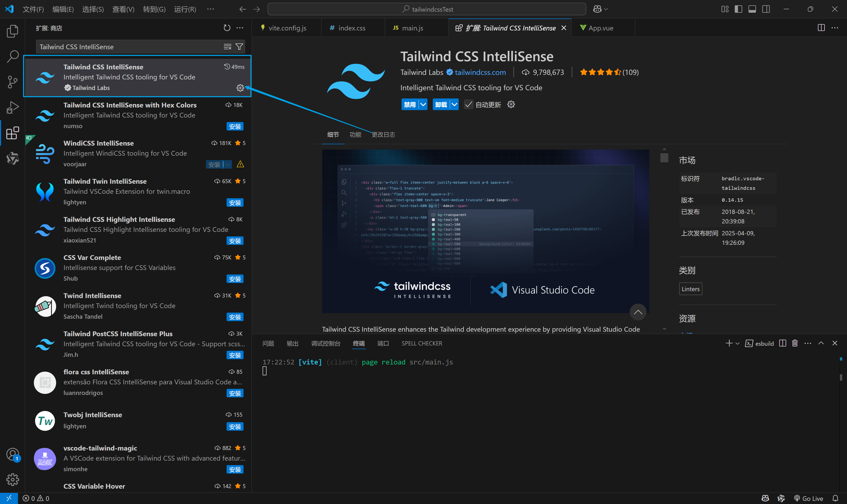Expand the Disable button dropdown arrow
Image resolution: width=847 pixels, height=504 pixels.
(x=423, y=105)
